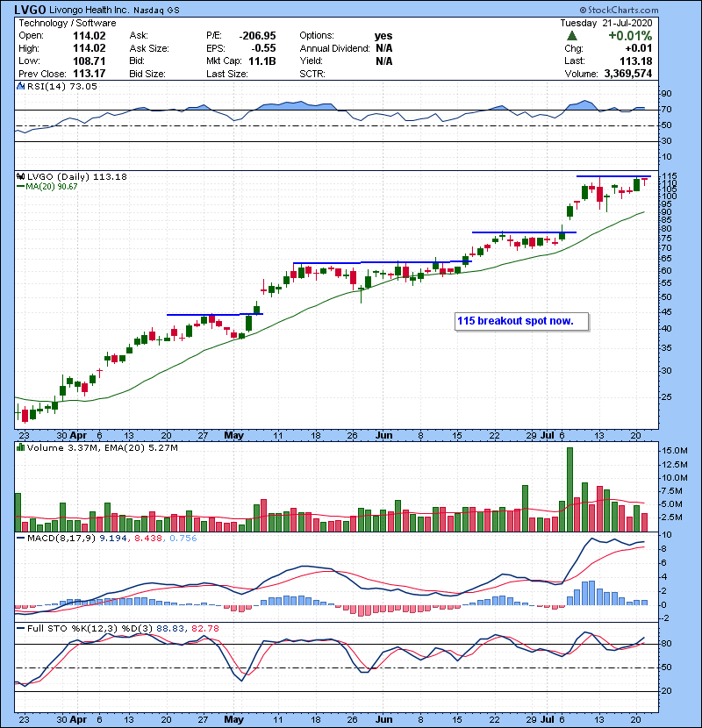This screenshot has width=702, height=728.
Task: Click the LVGO ticker symbol in the header
Action: pos(30,10)
